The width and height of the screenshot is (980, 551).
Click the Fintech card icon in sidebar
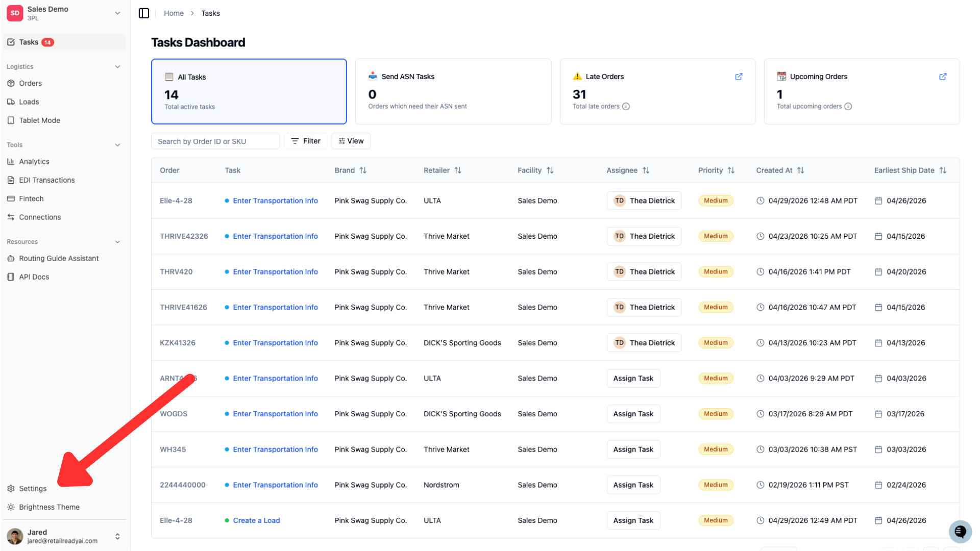pos(11,198)
